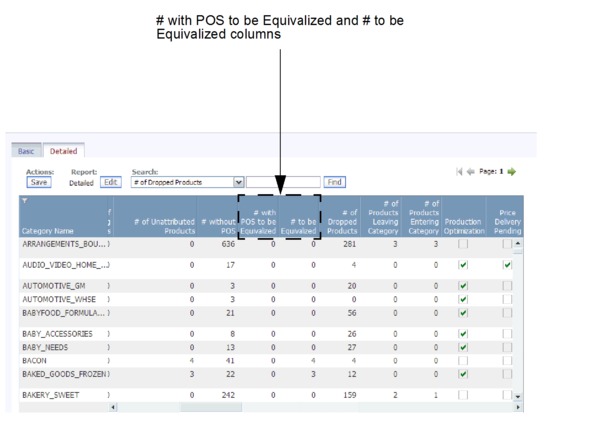
Task: Sort by # of Dropped Products column header
Action: tap(342, 220)
